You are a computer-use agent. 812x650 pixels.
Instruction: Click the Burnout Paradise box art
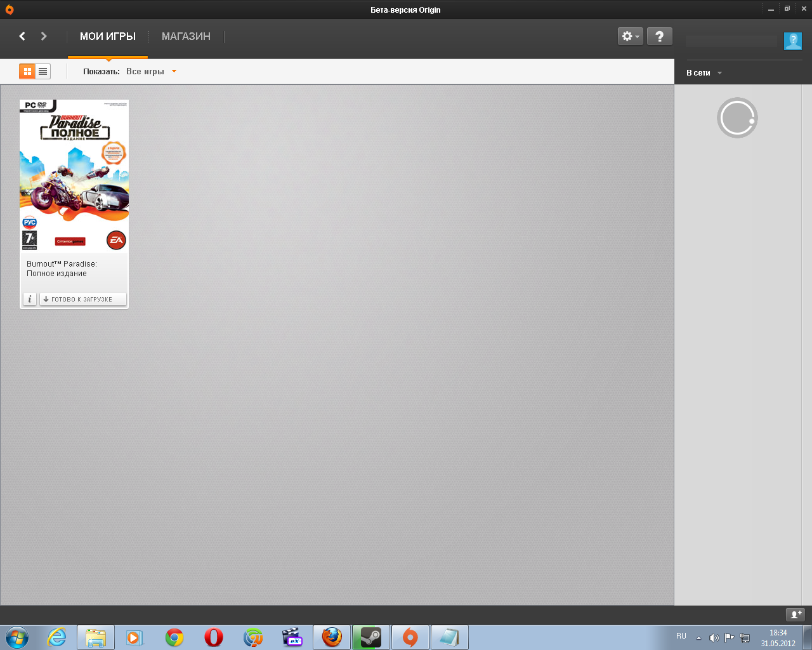click(74, 176)
